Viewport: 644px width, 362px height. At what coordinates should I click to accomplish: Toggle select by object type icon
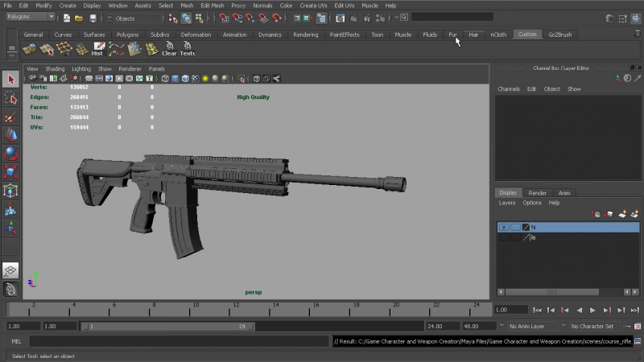click(x=186, y=18)
